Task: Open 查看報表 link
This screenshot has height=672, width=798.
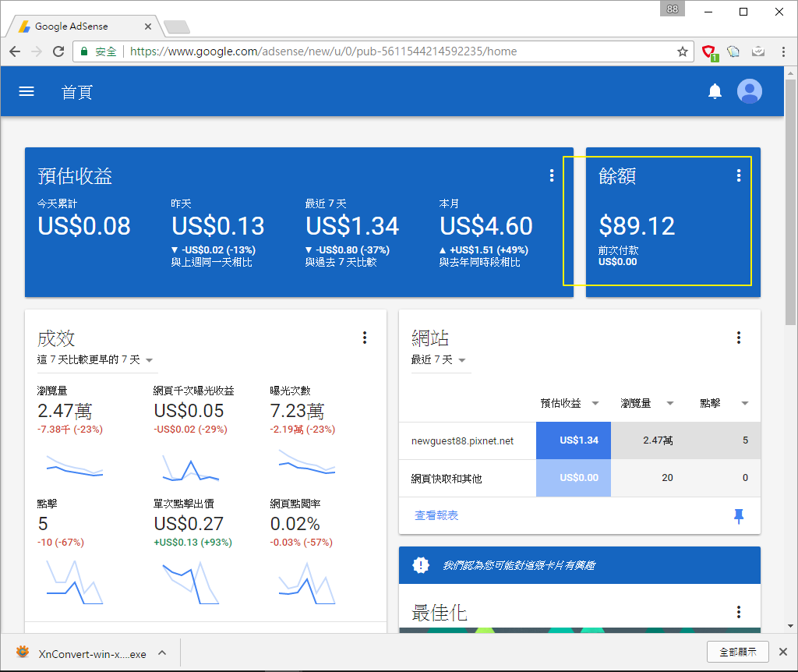Action: click(436, 515)
